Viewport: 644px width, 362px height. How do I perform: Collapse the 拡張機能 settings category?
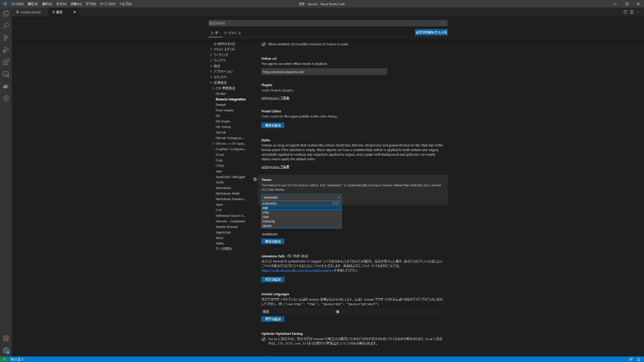coord(220,82)
